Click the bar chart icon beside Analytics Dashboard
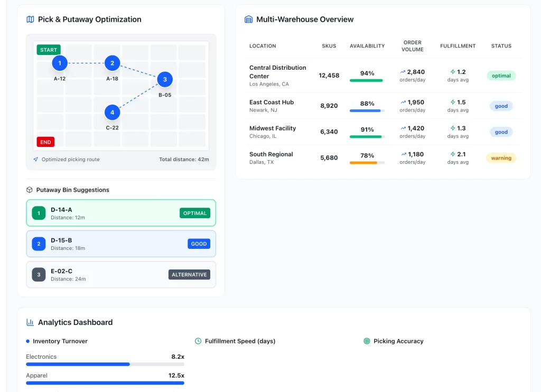The height and width of the screenshot is (392, 541). [30, 322]
